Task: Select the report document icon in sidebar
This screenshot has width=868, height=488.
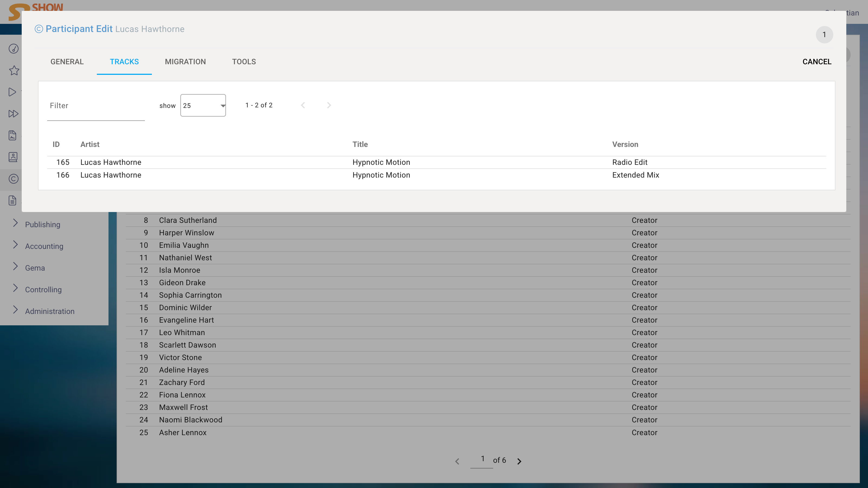Action: 12,135
